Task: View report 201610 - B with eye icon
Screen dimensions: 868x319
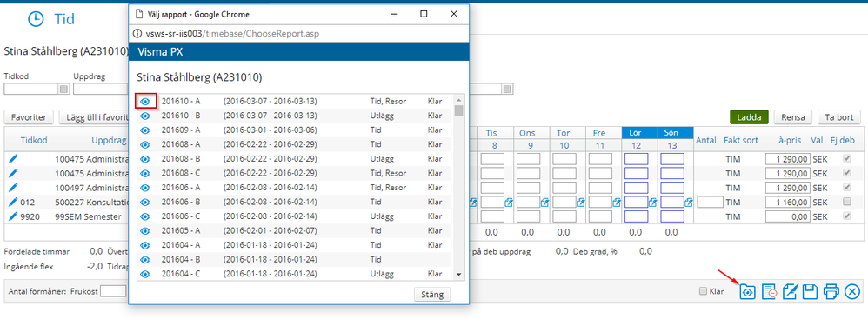Action: click(145, 116)
